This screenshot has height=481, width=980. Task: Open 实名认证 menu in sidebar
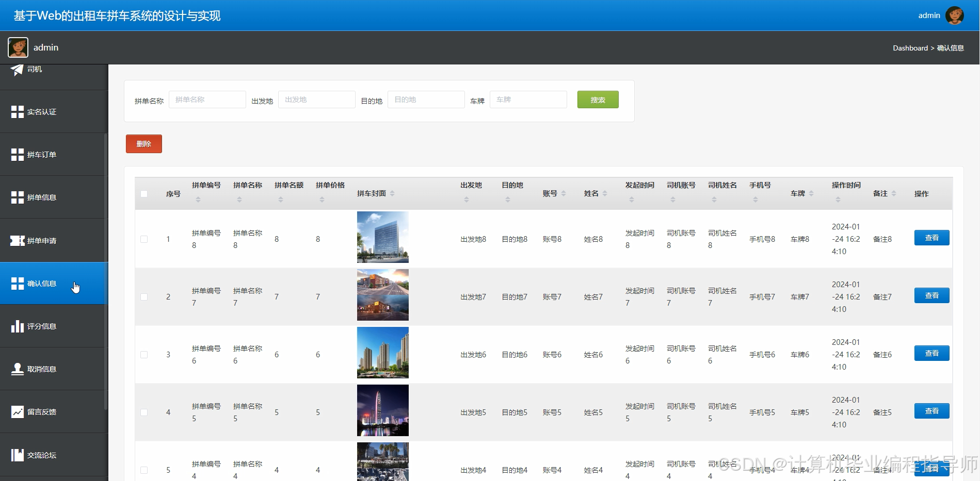[x=54, y=112]
